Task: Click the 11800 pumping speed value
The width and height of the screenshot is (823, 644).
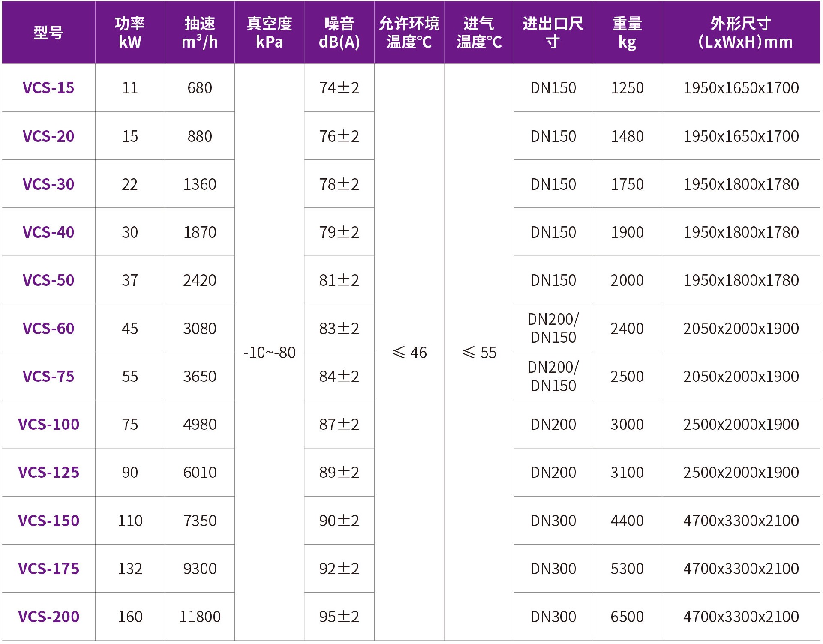Action: click(200, 617)
